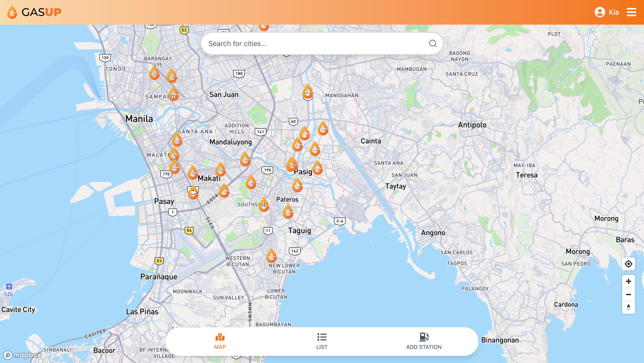This screenshot has width=644, height=363.
Task: Switch to the Map tab
Action: tap(220, 341)
